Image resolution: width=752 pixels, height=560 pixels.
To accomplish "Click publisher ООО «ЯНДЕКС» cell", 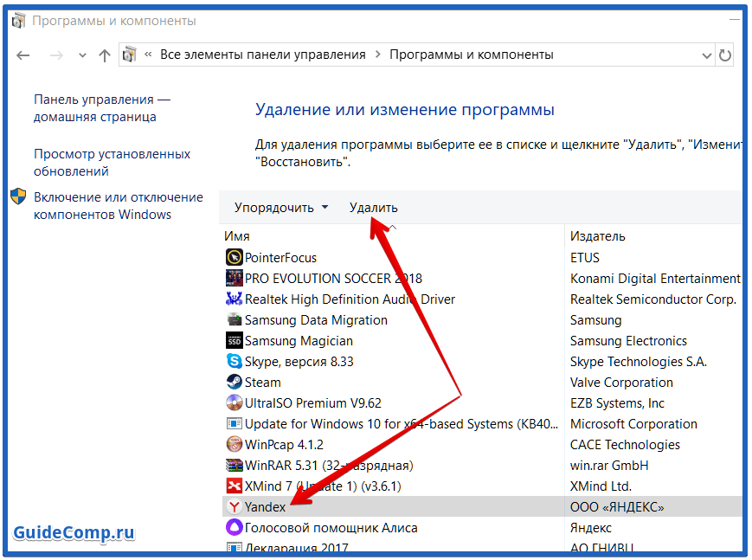I will (x=617, y=507).
